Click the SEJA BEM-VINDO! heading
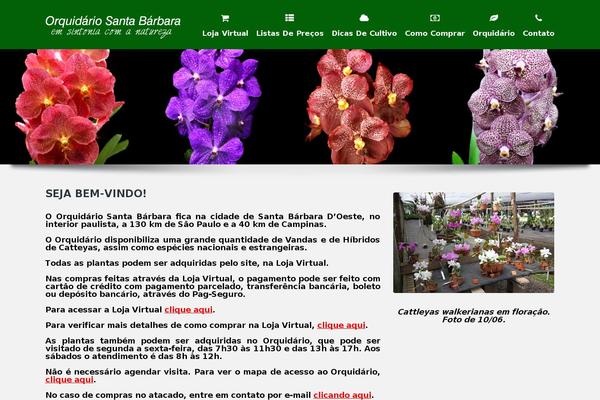Viewport: 600px width, 400px height. [96, 194]
